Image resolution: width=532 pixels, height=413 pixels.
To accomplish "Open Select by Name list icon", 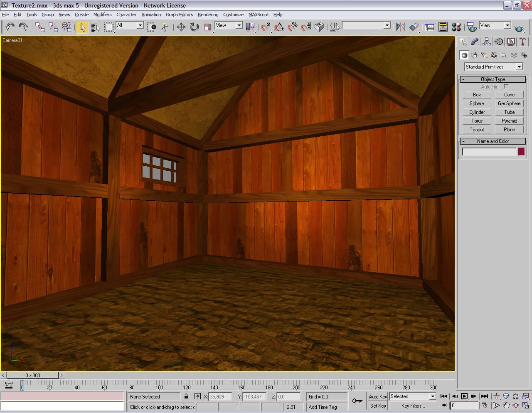I will (x=95, y=27).
